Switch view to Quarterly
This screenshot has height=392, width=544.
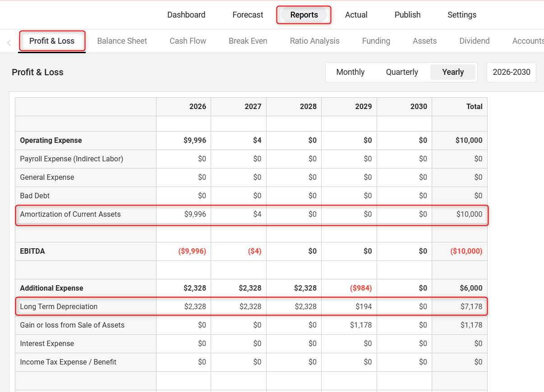point(401,72)
